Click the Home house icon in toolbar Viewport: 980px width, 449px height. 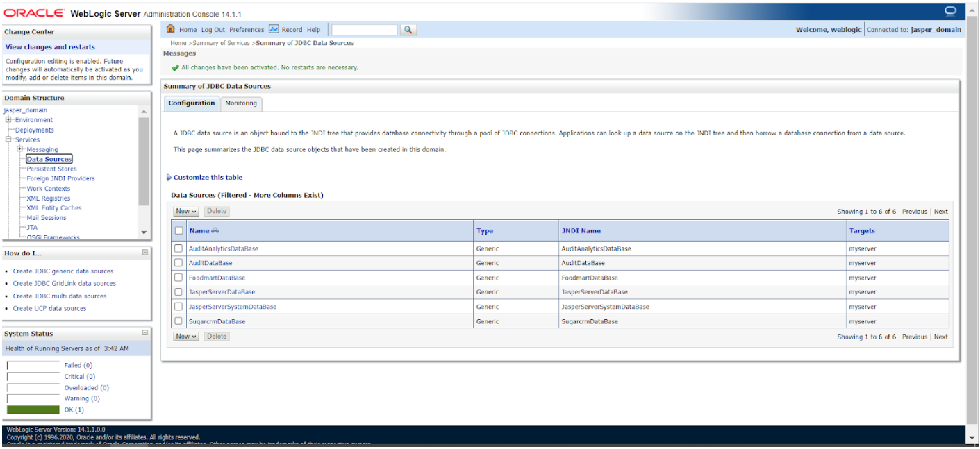pyautogui.click(x=171, y=29)
